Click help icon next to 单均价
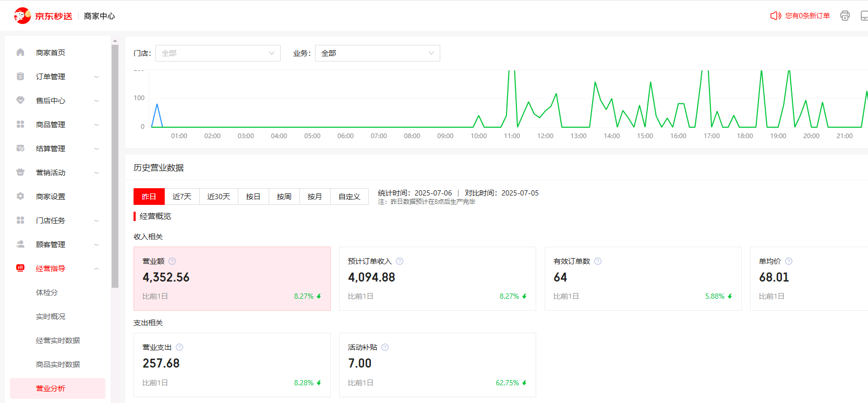Image resolution: width=868 pixels, height=403 pixels. click(789, 261)
